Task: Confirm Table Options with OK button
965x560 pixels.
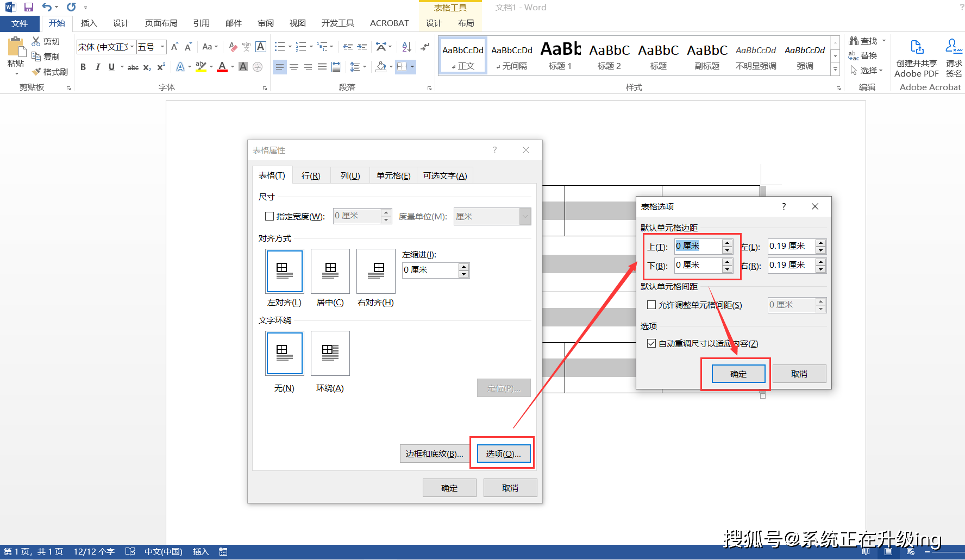Action: click(738, 374)
